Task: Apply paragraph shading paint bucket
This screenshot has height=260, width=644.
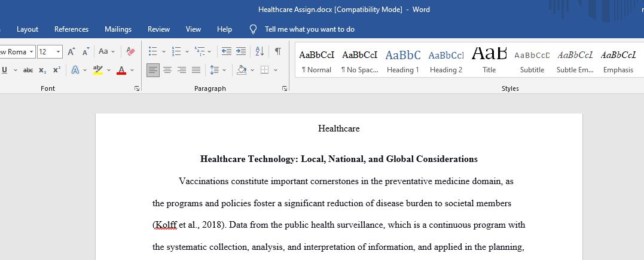Action: coord(242,71)
